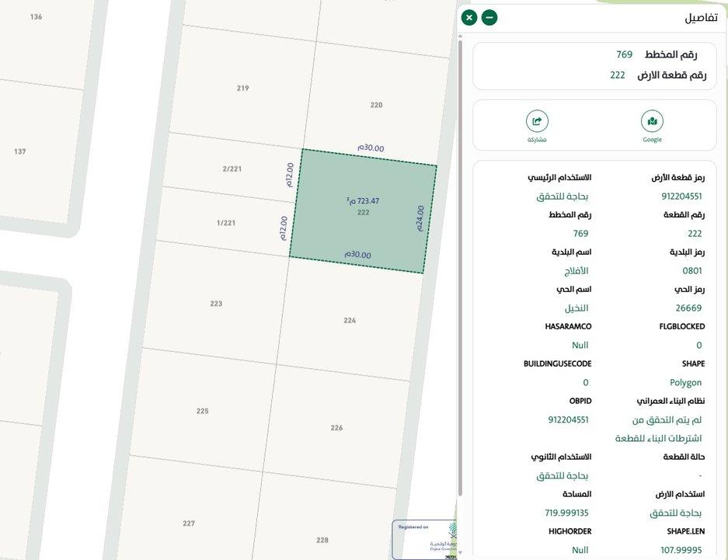This screenshot has height=560, width=728.
Task: Click the 723.47 m² area label on highlighted parcel
Action: pyautogui.click(x=363, y=200)
